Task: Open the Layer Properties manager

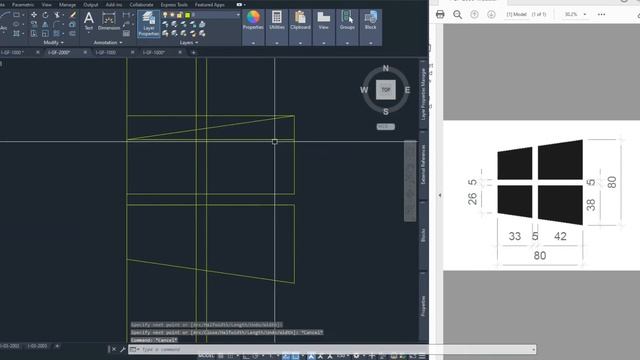Action: (x=149, y=24)
